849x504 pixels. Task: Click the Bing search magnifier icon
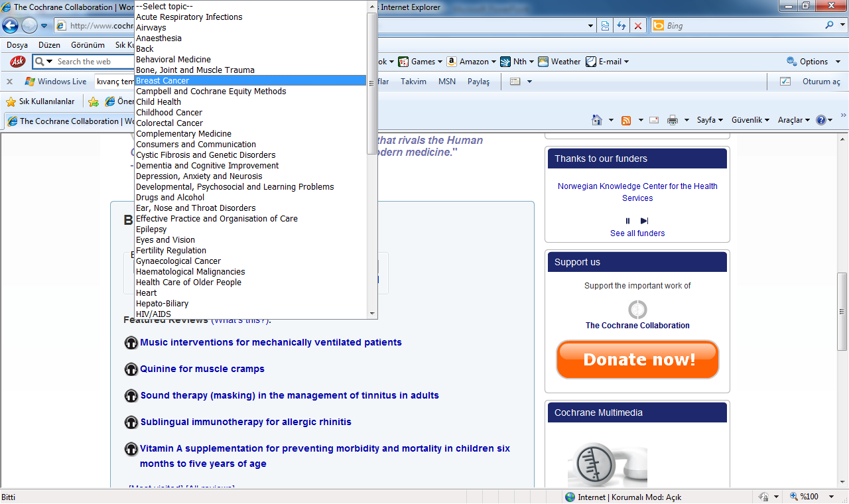(829, 25)
